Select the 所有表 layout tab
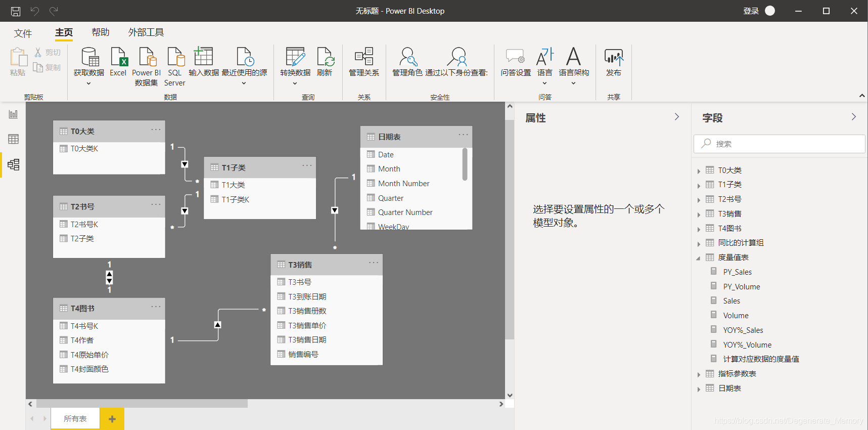The image size is (868, 430). click(75, 418)
